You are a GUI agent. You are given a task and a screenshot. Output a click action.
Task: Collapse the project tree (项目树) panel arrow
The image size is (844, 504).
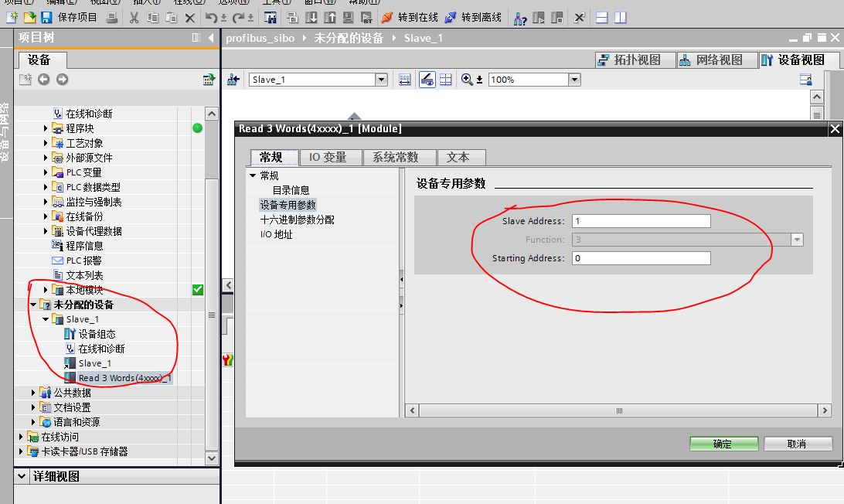(x=211, y=38)
